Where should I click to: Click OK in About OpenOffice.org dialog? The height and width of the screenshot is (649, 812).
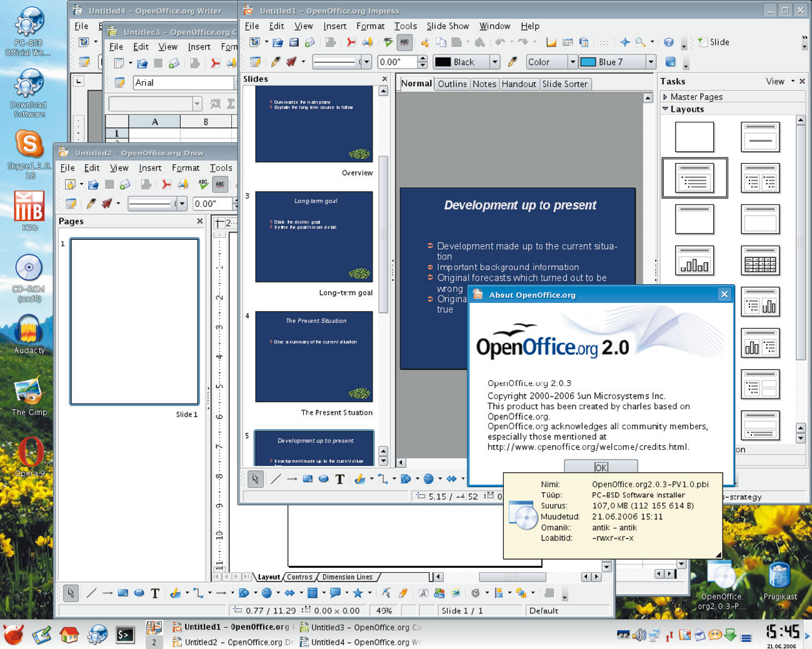pos(601,467)
